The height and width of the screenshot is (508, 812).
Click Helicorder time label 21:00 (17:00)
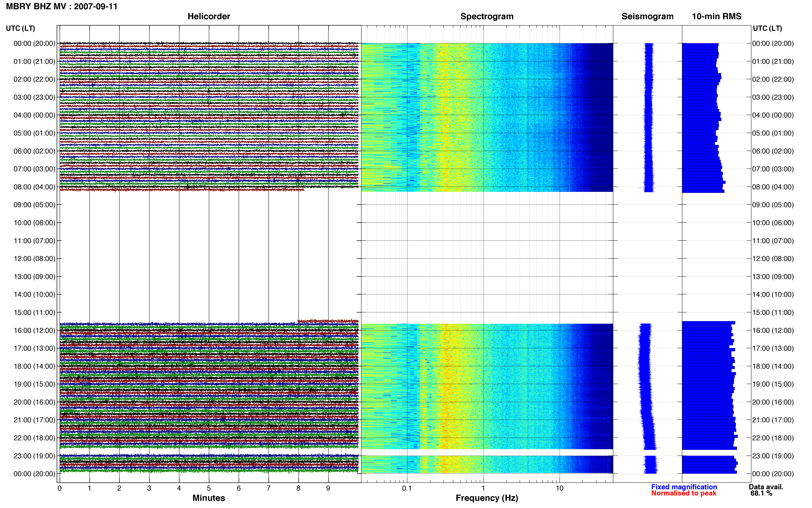[x=34, y=420]
